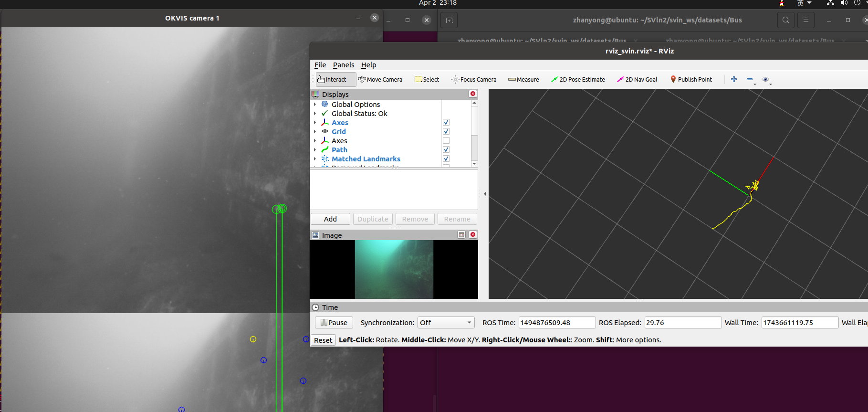Open the terminal hamburger menu
Image resolution: width=868 pixels, height=412 pixels.
[x=806, y=20]
